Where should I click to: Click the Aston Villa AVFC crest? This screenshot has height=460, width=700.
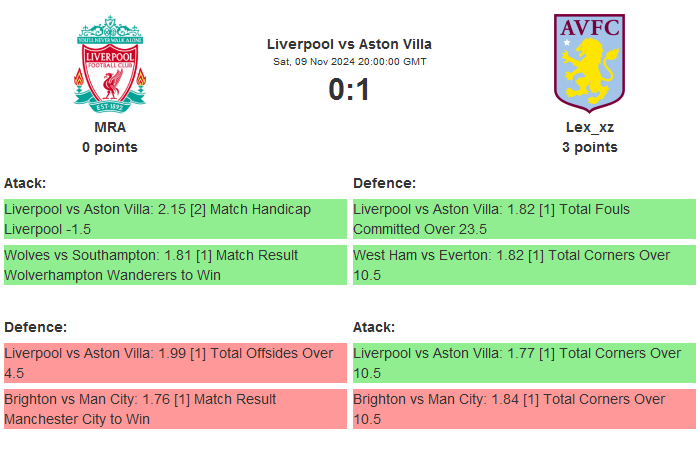click(590, 61)
